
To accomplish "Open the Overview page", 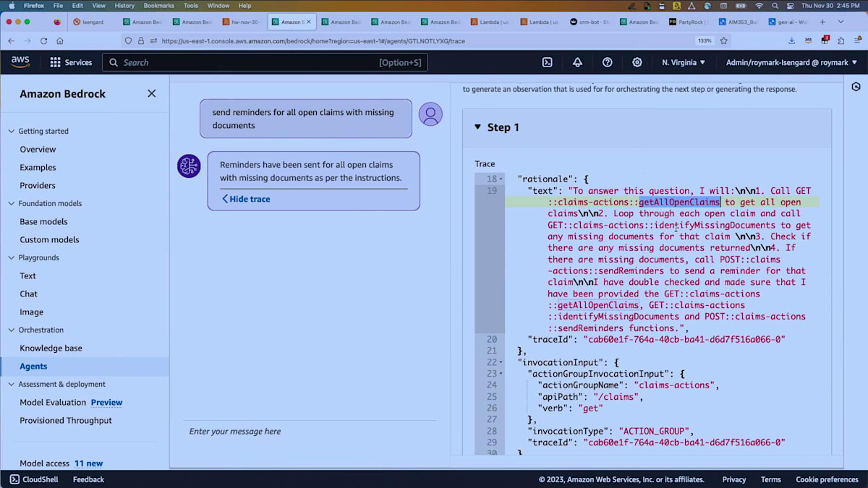I will point(38,149).
